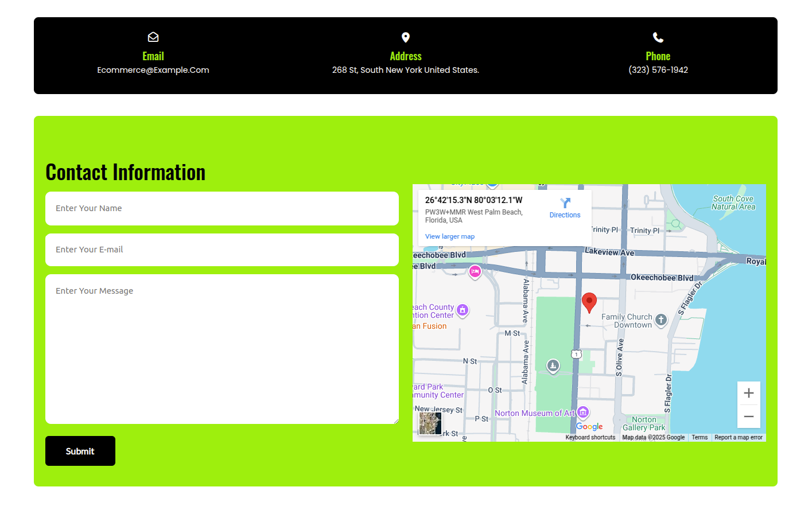Click the Directions arrow icon on map
The height and width of the screenshot is (514, 812).
[565, 203]
